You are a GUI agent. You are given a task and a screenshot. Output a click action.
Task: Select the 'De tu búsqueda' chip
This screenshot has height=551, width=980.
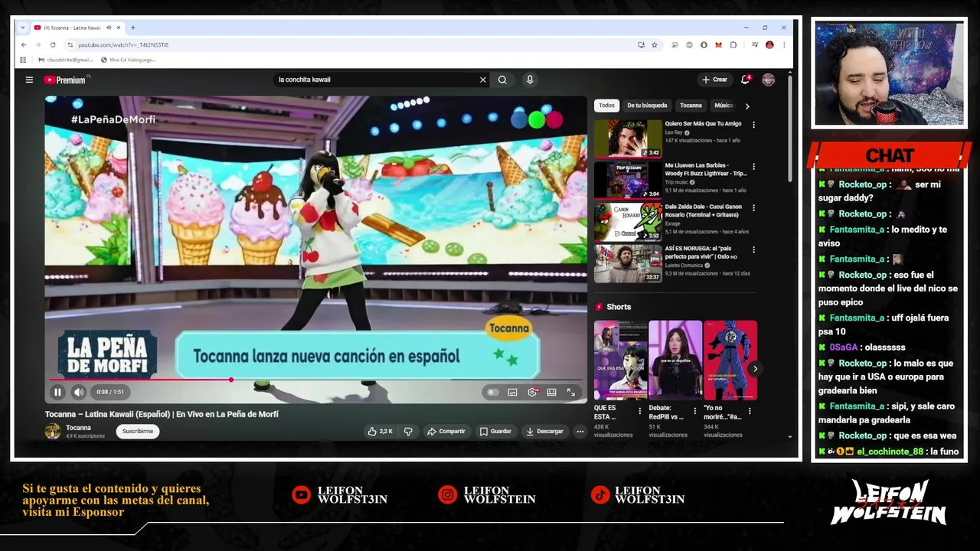point(647,106)
